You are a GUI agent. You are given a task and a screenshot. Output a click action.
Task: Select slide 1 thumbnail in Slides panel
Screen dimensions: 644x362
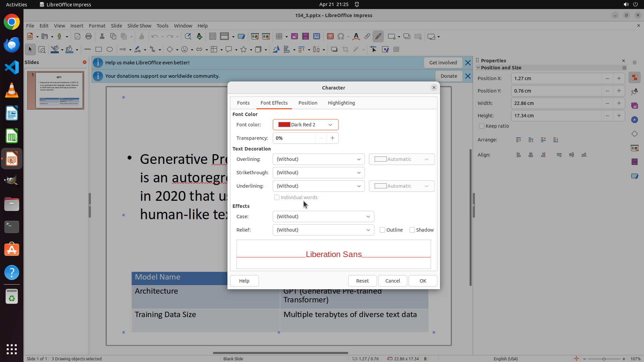click(x=59, y=90)
